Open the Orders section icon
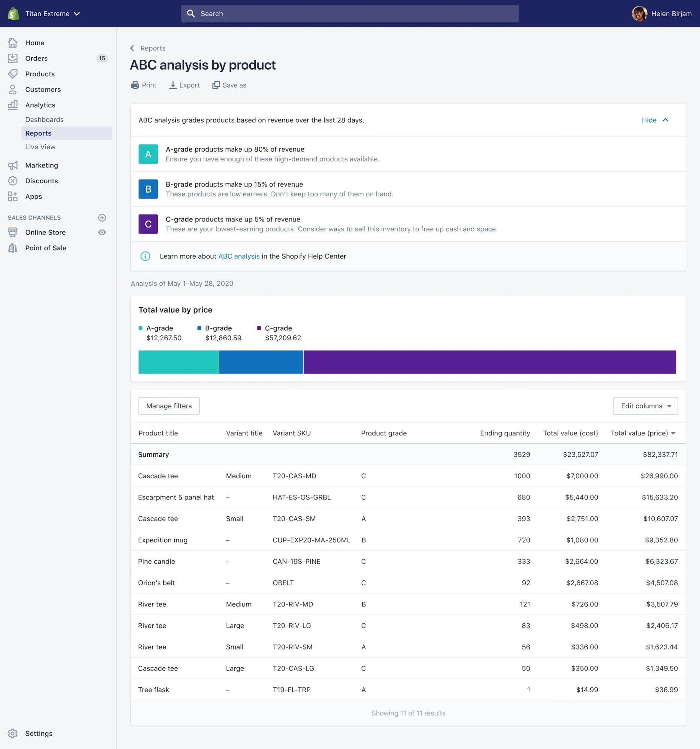 (x=13, y=58)
